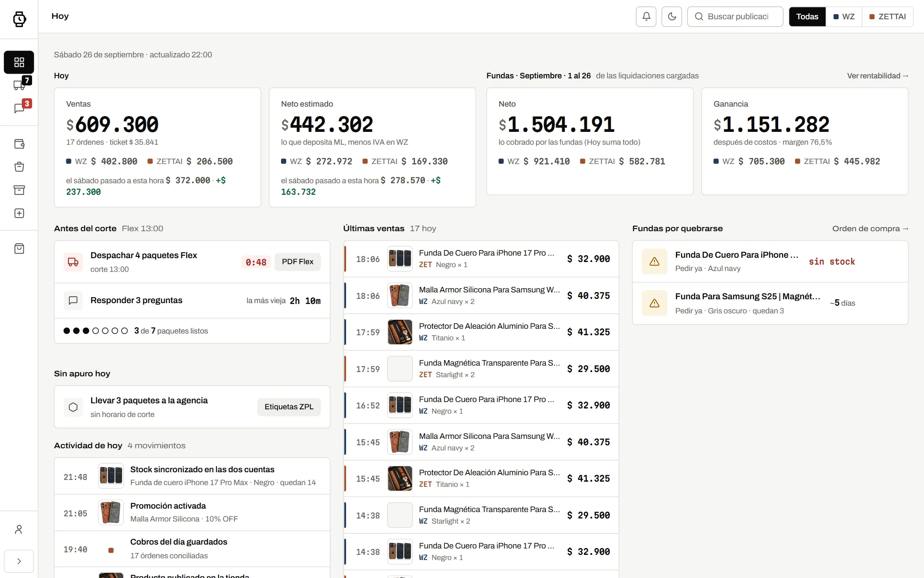Click the chat icon beside Responder 3 preguntas
Screen dimensions: 924x578
(73, 301)
